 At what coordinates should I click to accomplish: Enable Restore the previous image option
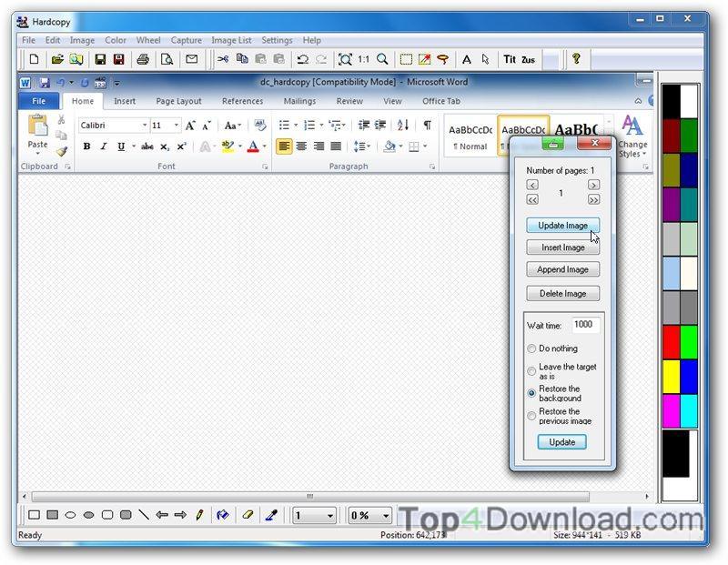(532, 416)
